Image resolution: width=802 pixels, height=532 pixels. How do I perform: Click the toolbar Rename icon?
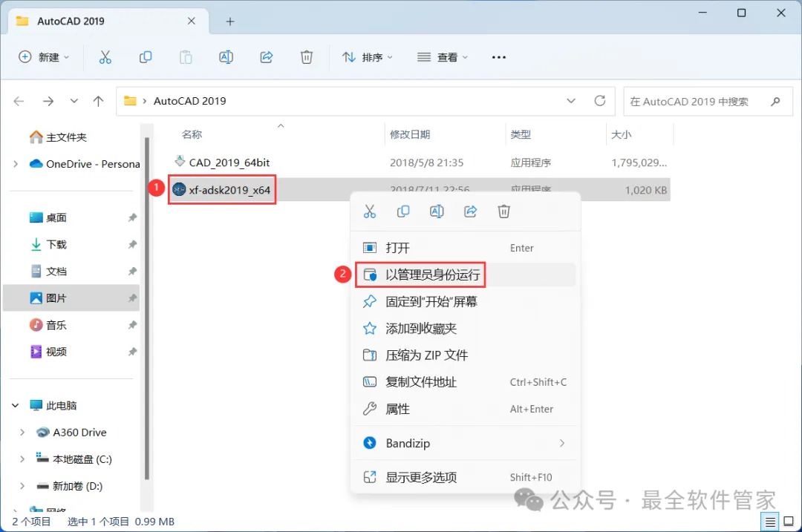226,57
